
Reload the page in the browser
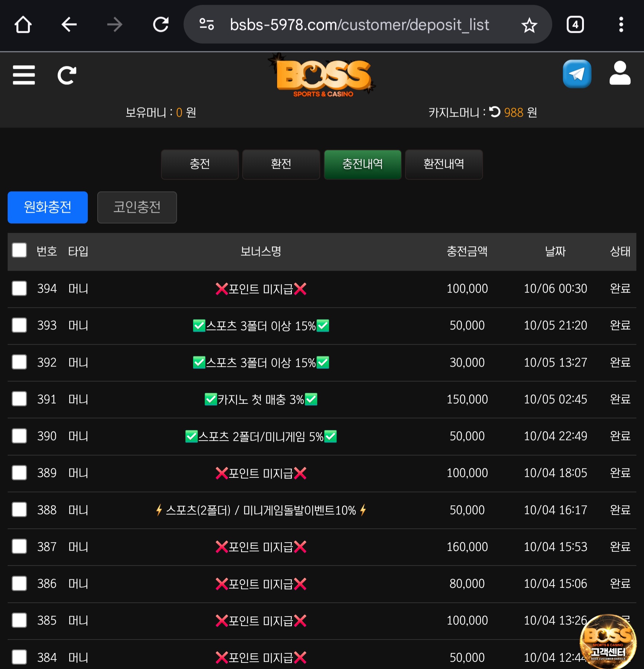(160, 25)
